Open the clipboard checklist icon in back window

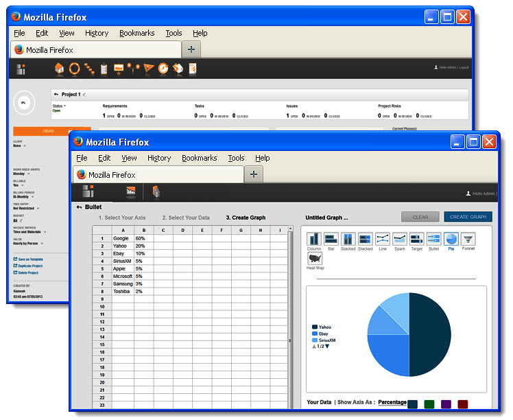(104, 69)
